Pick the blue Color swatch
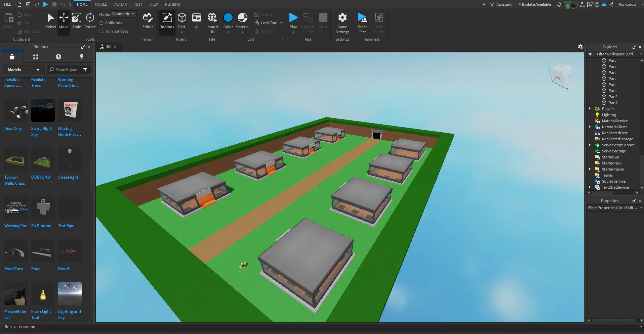 tap(228, 17)
